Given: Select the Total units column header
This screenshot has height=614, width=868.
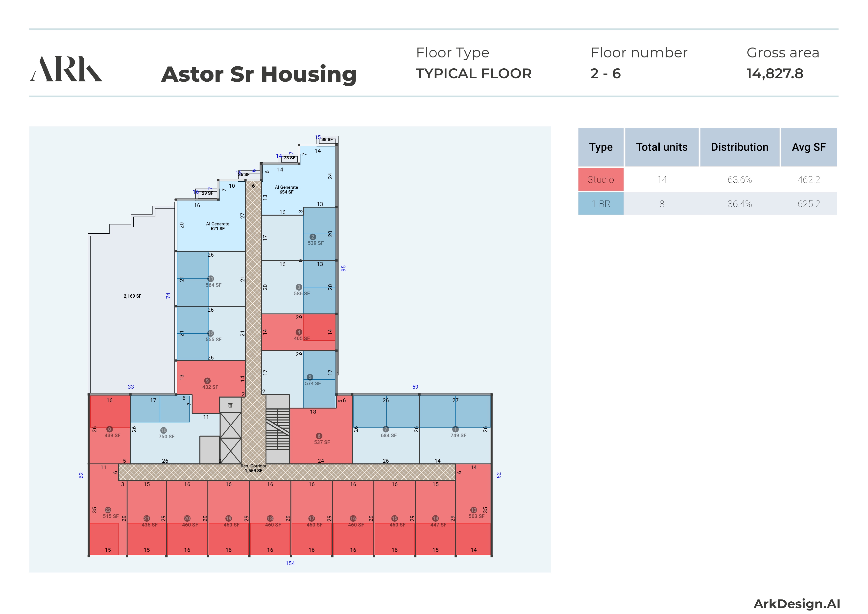Looking at the screenshot, I should pos(662,147).
